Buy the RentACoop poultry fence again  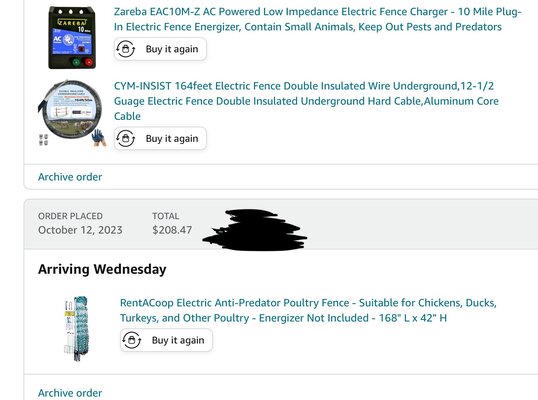(166, 340)
